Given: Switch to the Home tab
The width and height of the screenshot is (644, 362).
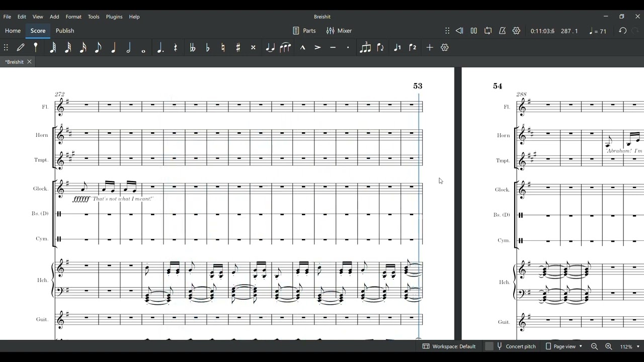Looking at the screenshot, I should (13, 31).
